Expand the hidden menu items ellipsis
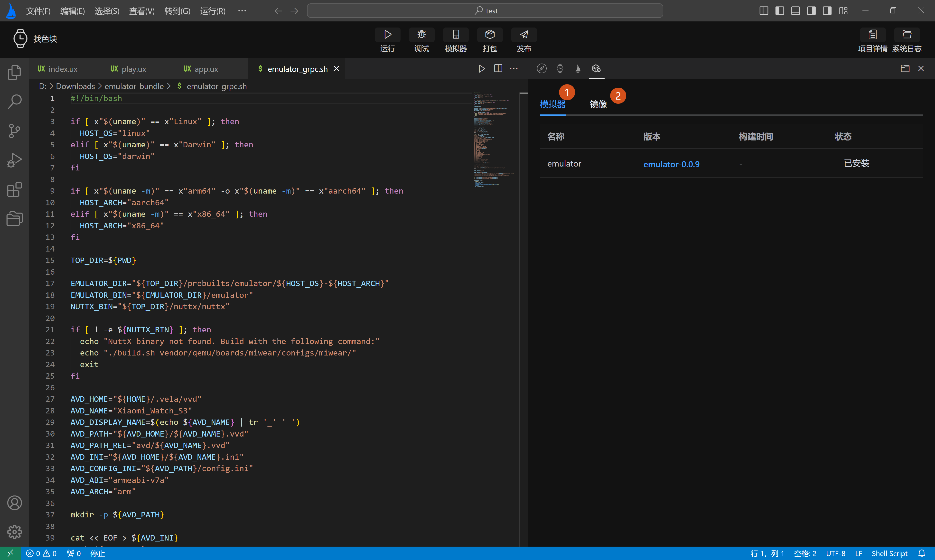 coord(242,10)
